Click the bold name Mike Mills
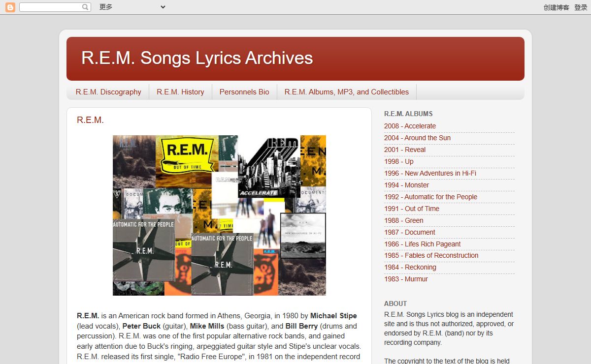This screenshot has width=591, height=364. tap(207, 326)
